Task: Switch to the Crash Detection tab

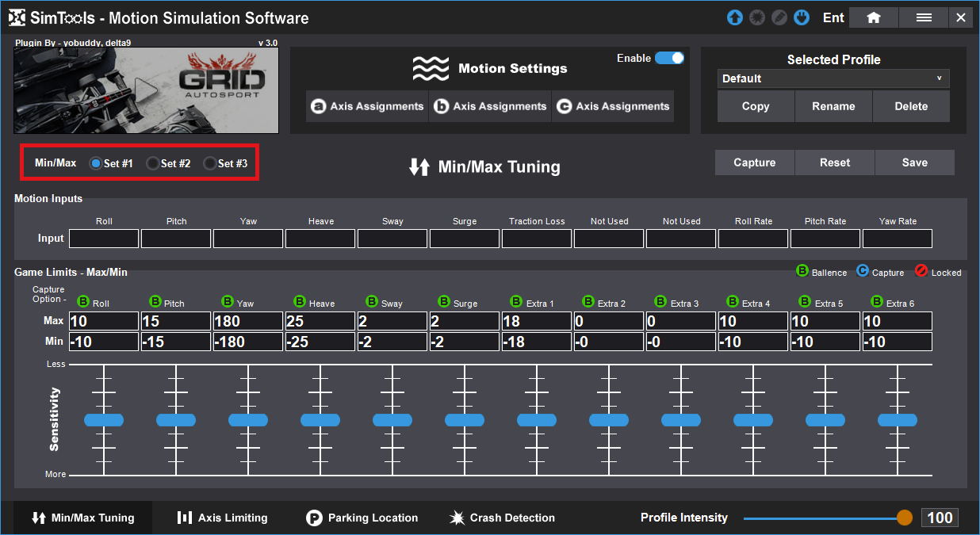Action: (x=502, y=518)
